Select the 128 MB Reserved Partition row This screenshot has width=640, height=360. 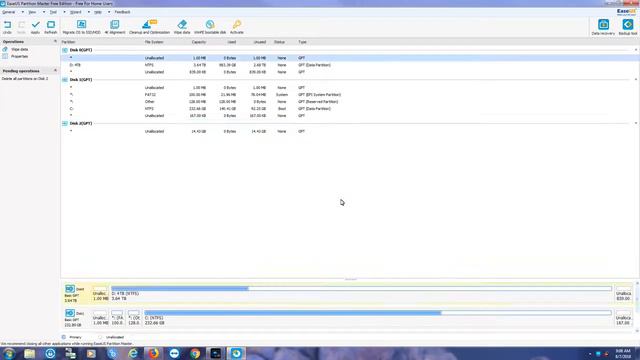(350, 102)
